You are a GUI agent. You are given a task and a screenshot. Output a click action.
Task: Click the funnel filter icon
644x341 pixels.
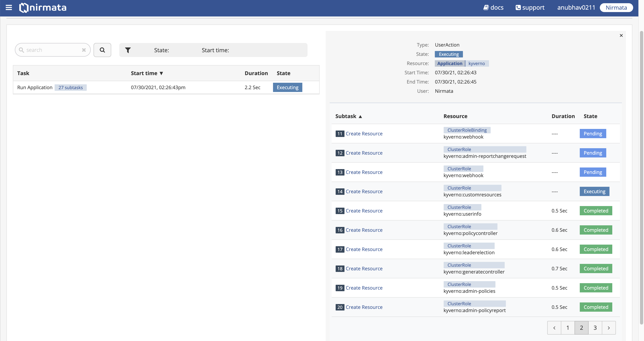pyautogui.click(x=128, y=50)
